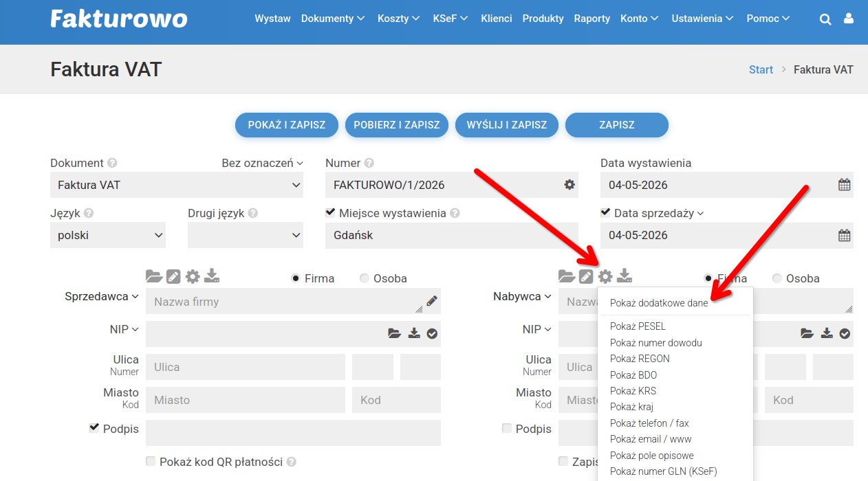Expand Bez oznaczeń dropdown

point(262,164)
